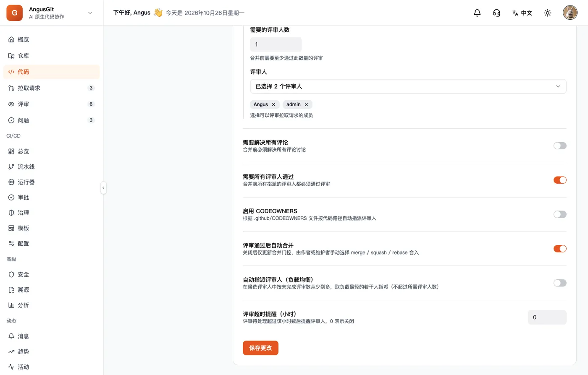Enable 启用 CODEOWNERS switch
Screen dimensions: 588x375
coord(560,214)
